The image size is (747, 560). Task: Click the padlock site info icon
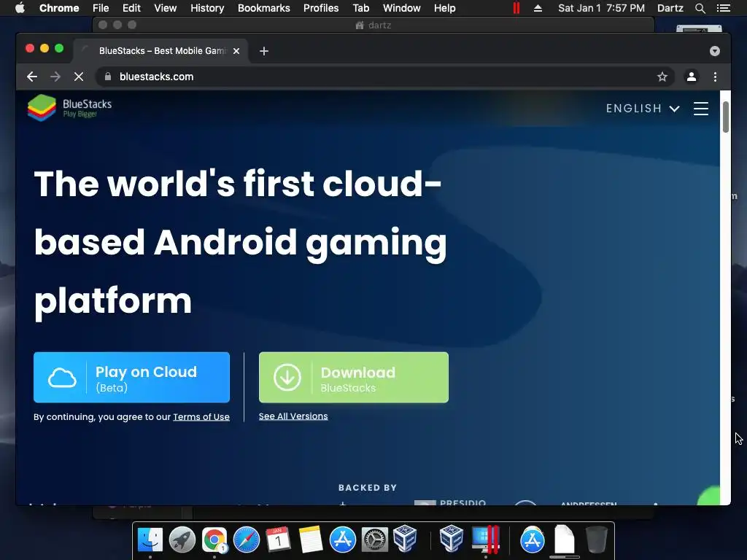pyautogui.click(x=108, y=77)
